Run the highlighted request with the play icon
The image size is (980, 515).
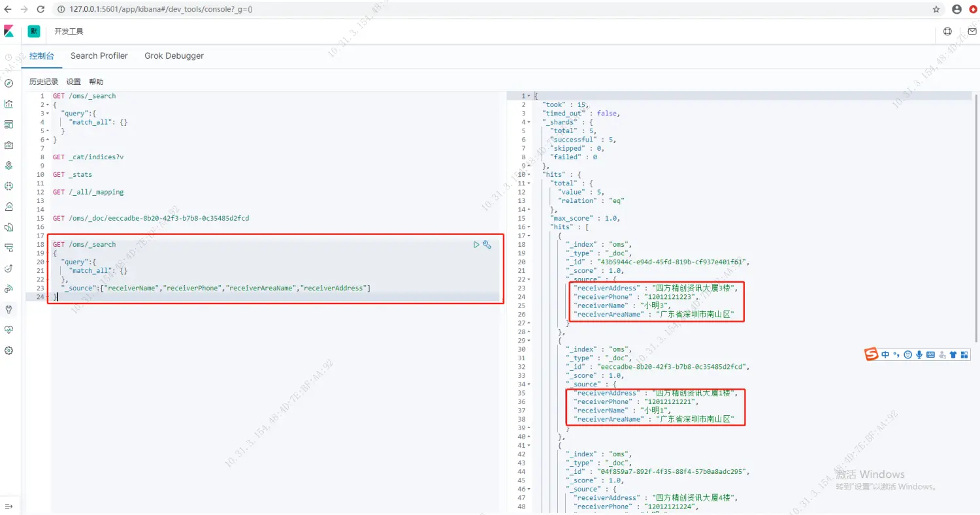476,245
